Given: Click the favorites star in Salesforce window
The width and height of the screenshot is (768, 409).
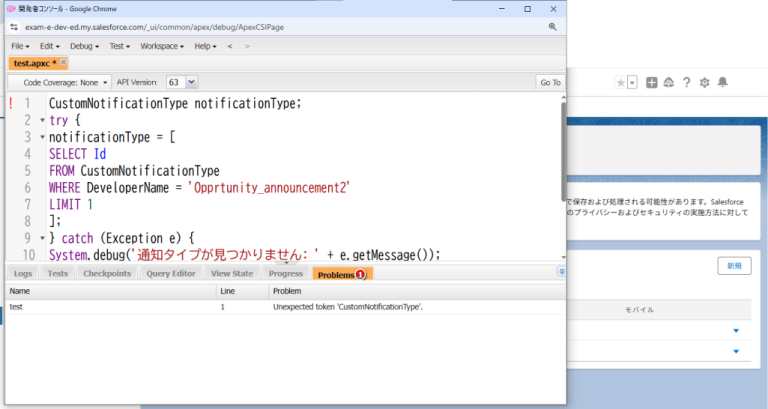Looking at the screenshot, I should pos(620,82).
